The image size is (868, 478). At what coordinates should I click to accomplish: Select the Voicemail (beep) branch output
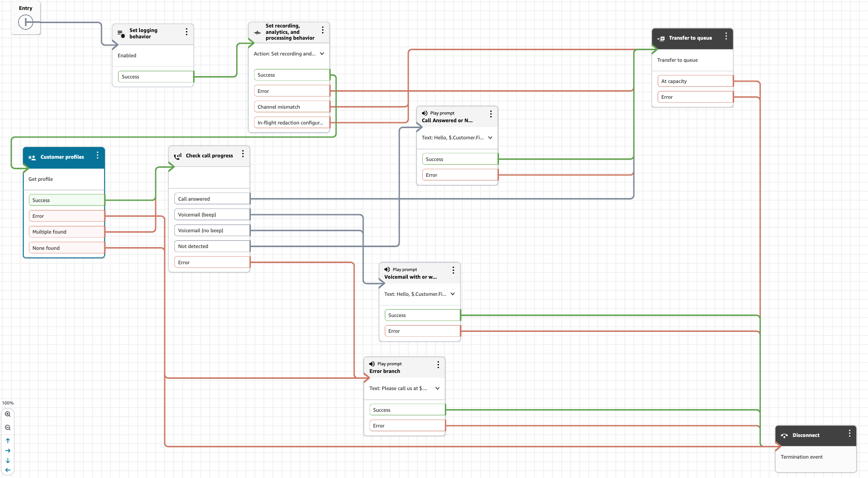pos(212,215)
